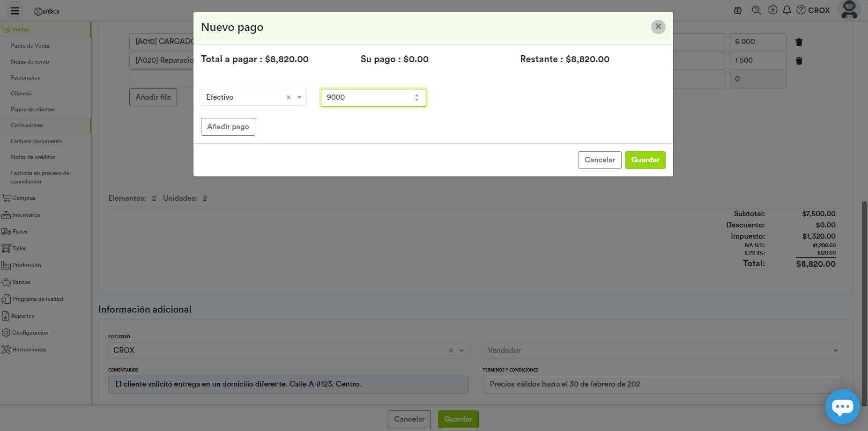Close the Nuevo pago dialog
This screenshot has width=868, height=431.
click(x=658, y=27)
